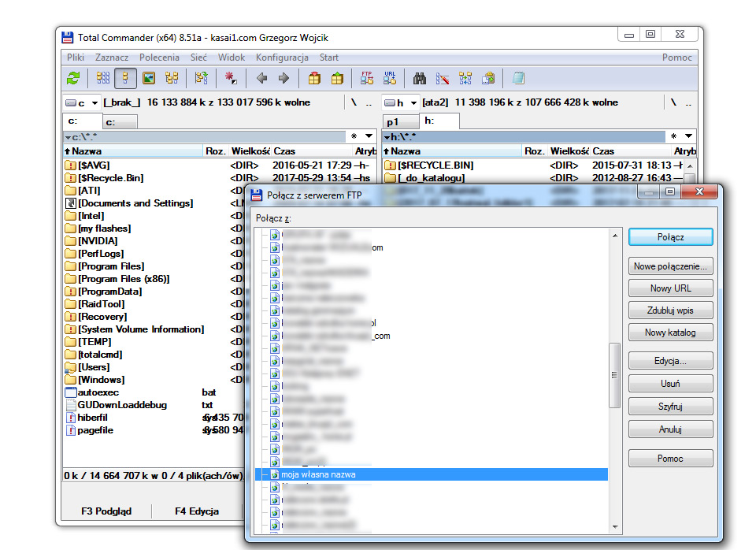This screenshot has height=550, width=756.
Task: Open left panel favorites asterisk menu
Action: pos(354,136)
